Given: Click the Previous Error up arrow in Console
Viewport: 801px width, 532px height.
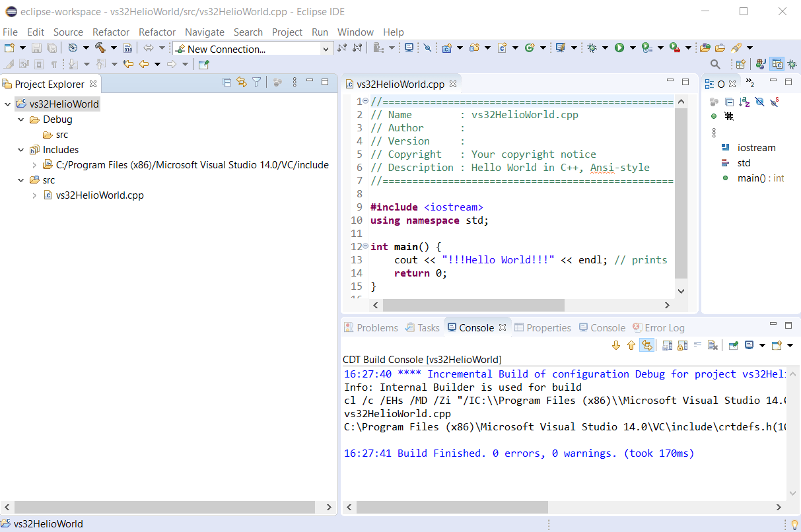Looking at the screenshot, I should click(631, 345).
